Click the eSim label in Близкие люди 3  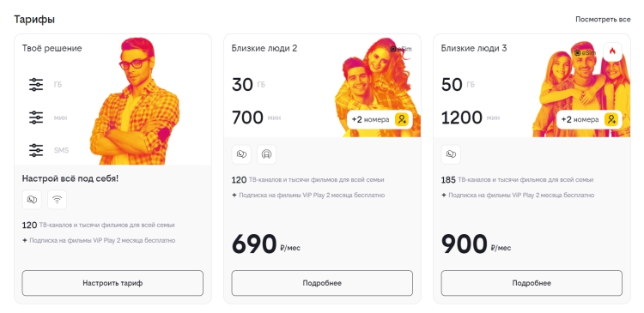[x=585, y=52]
